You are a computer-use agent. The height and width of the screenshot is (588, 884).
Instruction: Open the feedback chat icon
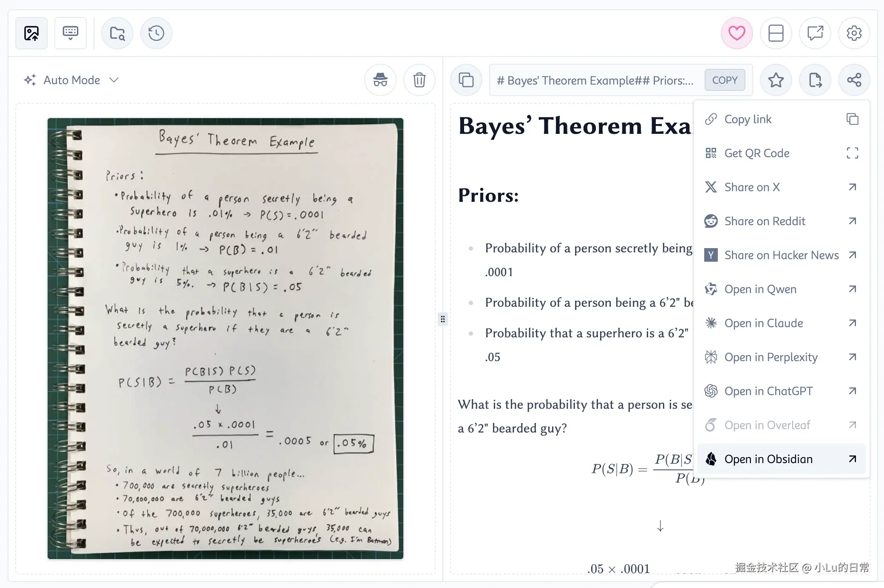tap(815, 33)
